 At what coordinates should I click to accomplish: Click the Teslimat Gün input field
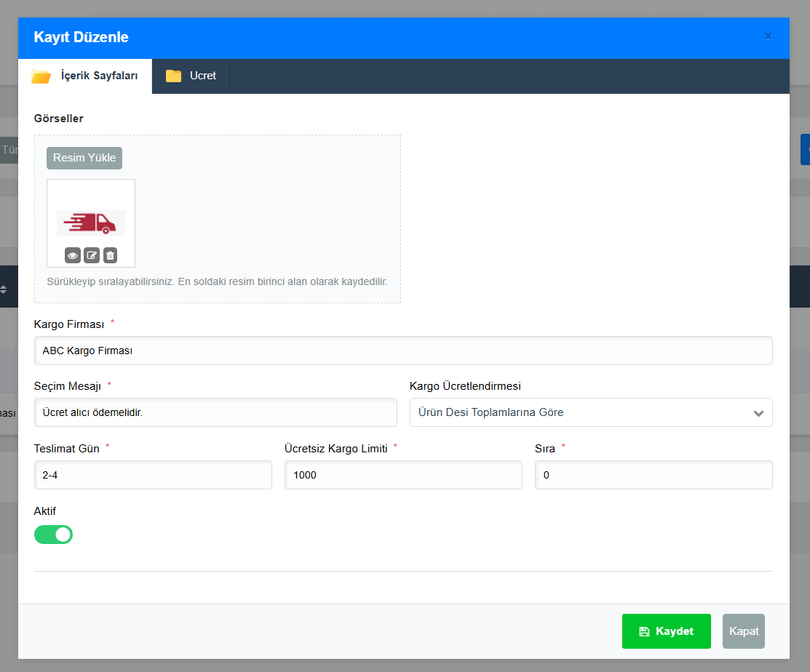click(x=153, y=475)
